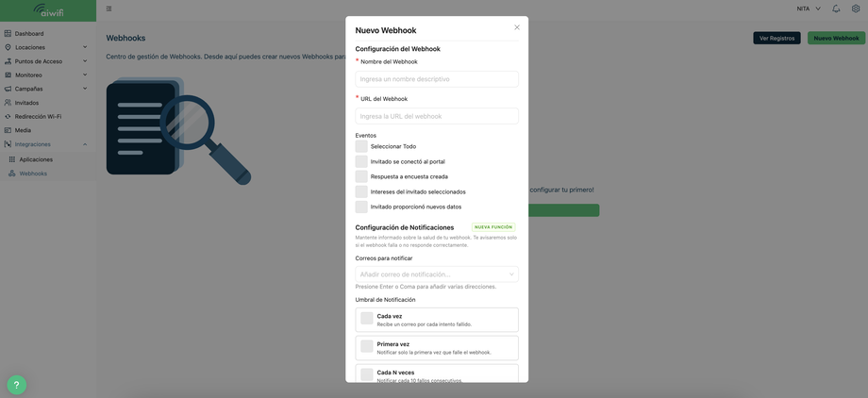This screenshot has width=868, height=398.
Task: Click the Invitados people icon
Action: coord(8,103)
